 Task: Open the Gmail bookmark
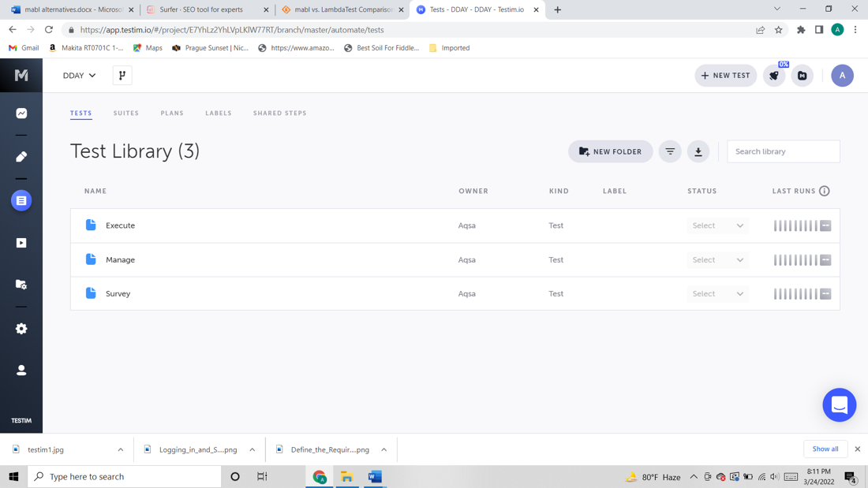tap(24, 48)
